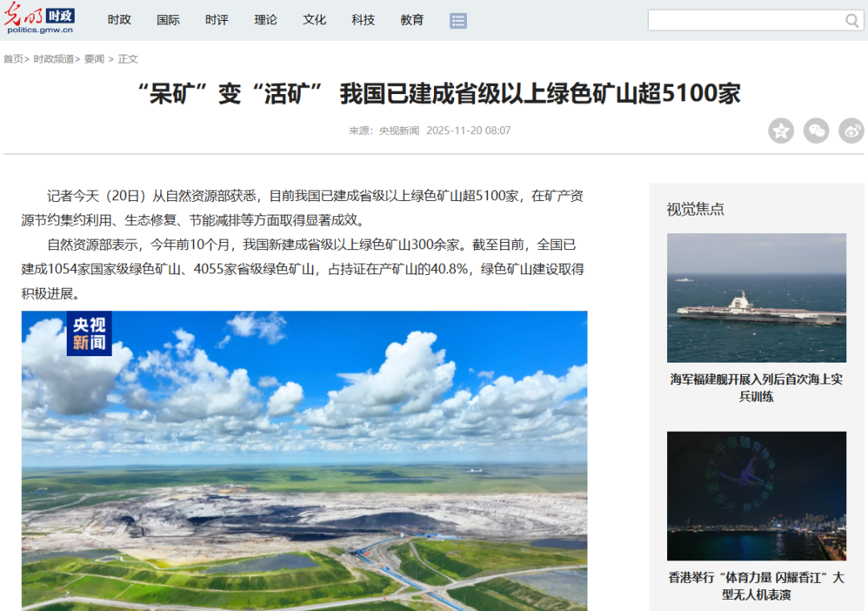Select the 时政 navigation menu item
This screenshot has width=868, height=611.
tap(119, 20)
